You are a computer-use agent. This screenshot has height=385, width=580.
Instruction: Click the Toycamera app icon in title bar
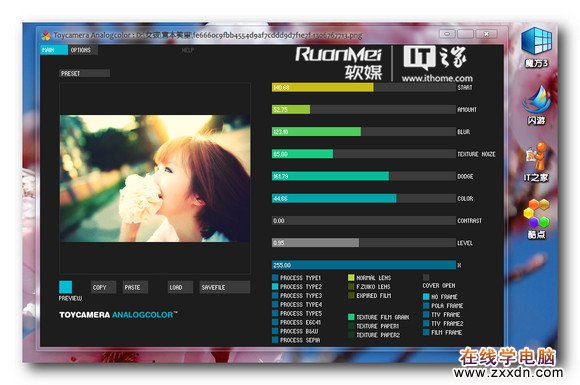[46, 36]
